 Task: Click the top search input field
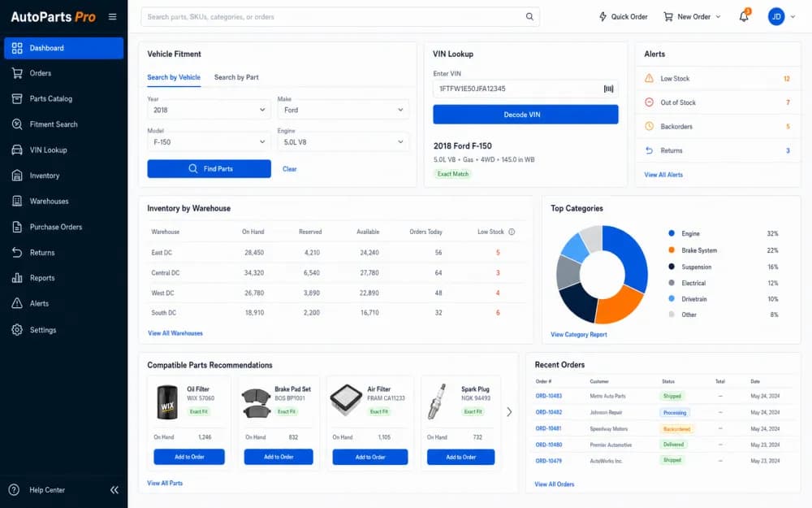pyautogui.click(x=340, y=16)
